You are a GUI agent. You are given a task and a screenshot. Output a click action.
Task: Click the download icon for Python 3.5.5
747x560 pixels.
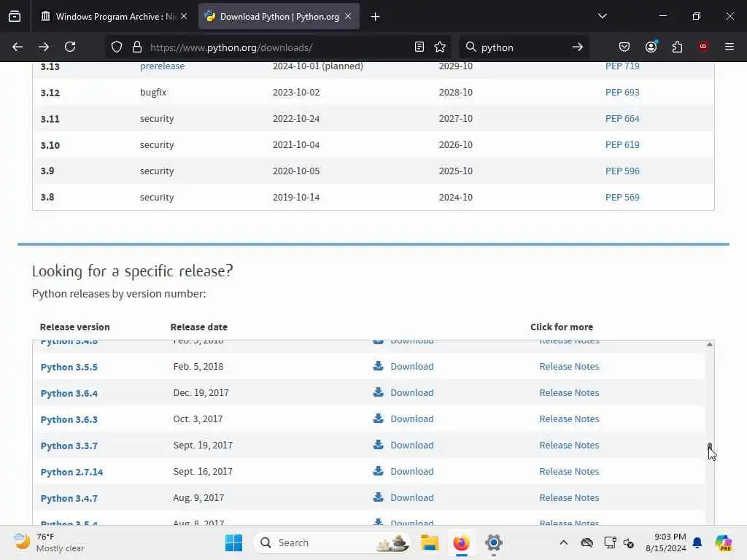[x=379, y=366]
